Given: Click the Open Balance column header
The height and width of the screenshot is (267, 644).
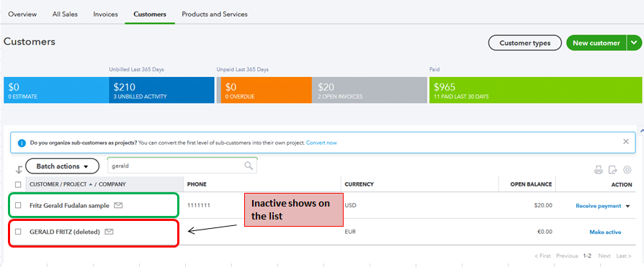Looking at the screenshot, I should (x=531, y=184).
